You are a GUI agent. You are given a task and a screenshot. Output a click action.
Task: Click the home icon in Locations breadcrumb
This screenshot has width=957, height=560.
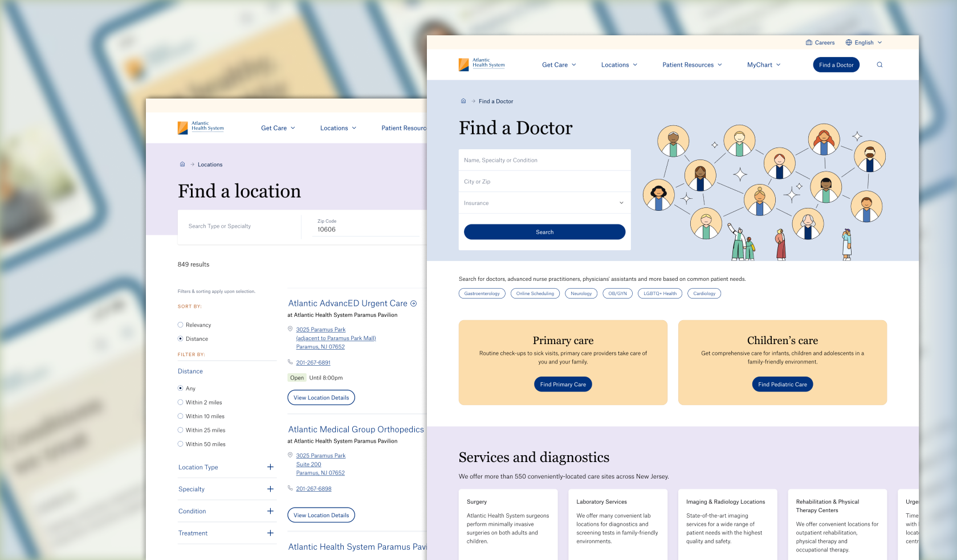182,165
